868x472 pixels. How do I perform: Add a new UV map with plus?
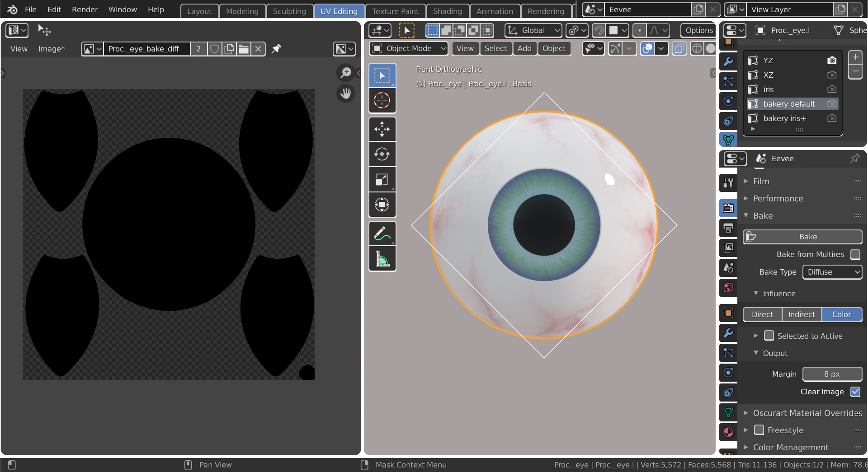click(x=855, y=57)
